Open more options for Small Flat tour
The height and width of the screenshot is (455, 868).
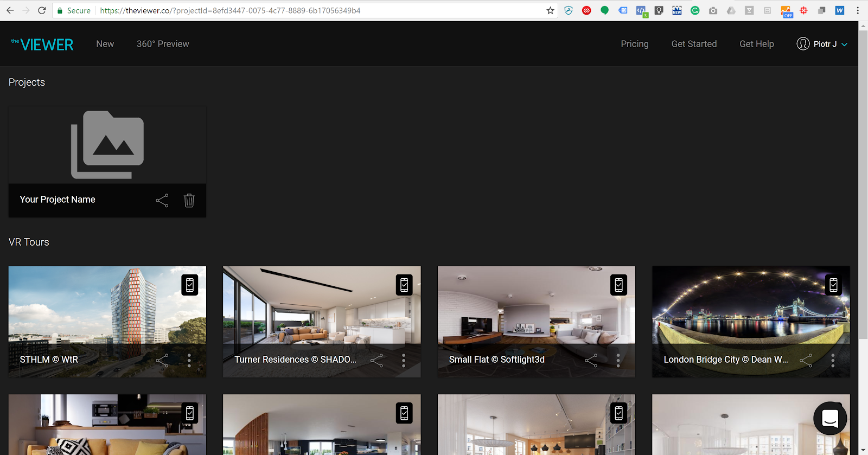[618, 360]
